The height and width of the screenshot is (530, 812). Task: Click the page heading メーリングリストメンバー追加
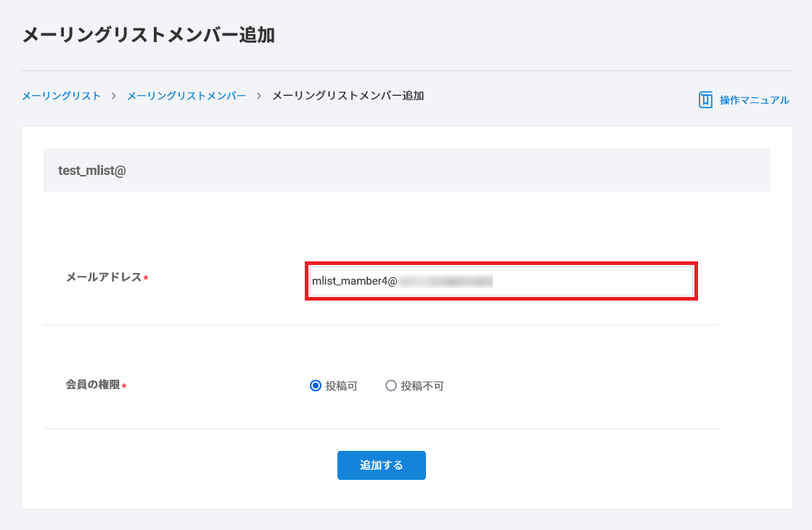coord(148,35)
